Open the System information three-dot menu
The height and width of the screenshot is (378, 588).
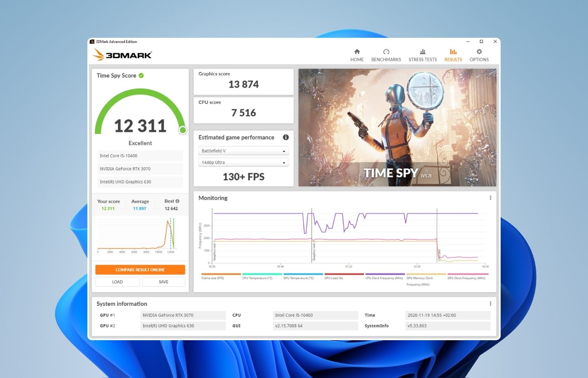tap(490, 304)
